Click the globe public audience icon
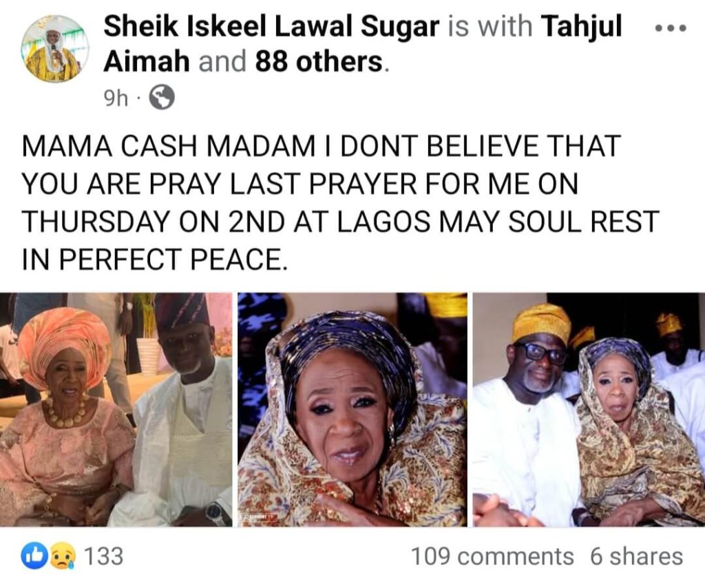This screenshot has height=588, width=705. pyautogui.click(x=161, y=97)
